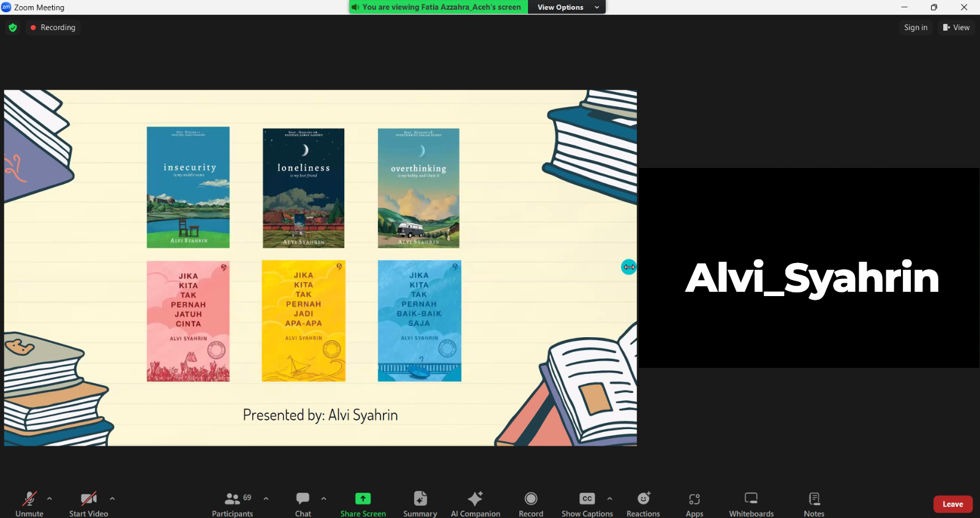Click the Sign in button

coord(916,28)
